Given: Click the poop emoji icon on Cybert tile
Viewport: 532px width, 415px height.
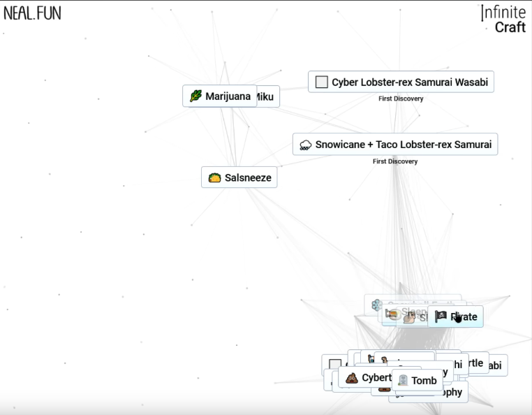Looking at the screenshot, I should click(x=352, y=378).
